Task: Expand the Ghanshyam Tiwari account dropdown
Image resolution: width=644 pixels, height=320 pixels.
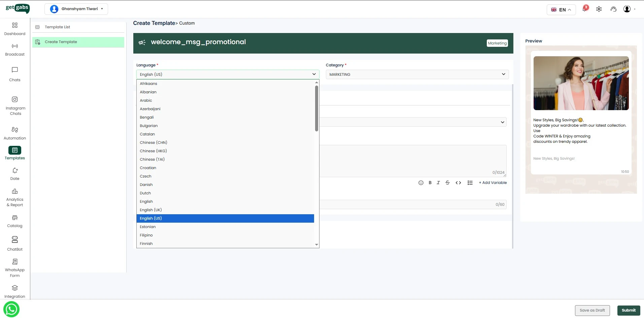Action: click(76, 9)
